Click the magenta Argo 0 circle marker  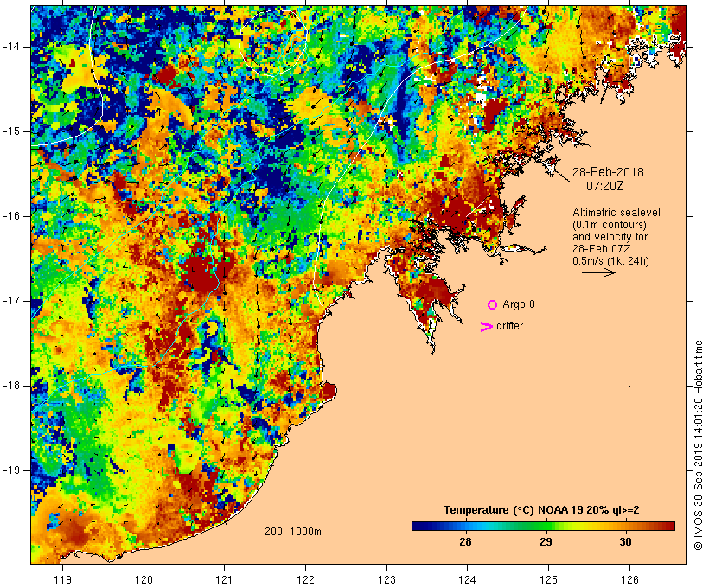(x=493, y=305)
